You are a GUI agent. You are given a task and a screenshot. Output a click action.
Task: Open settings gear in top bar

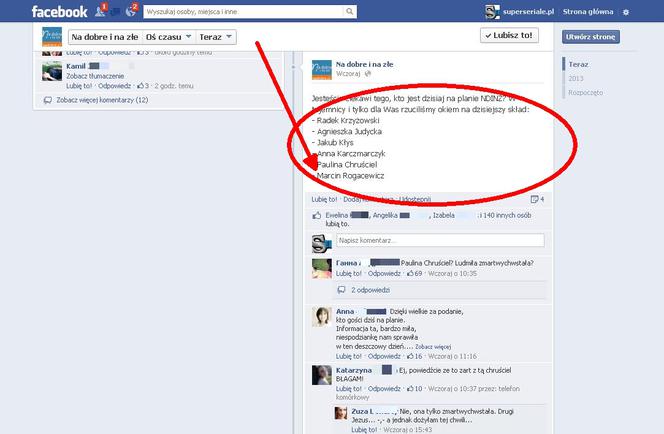pos(626,12)
